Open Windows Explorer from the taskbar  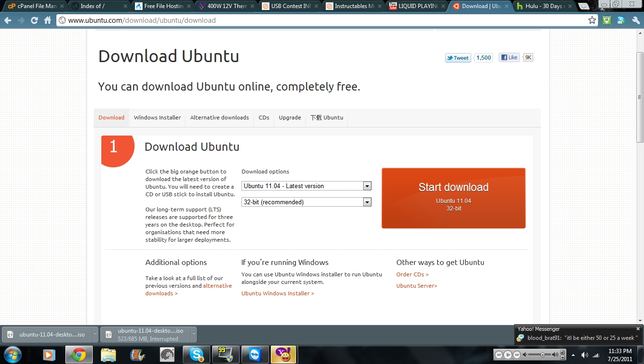pyautogui.click(x=108, y=355)
